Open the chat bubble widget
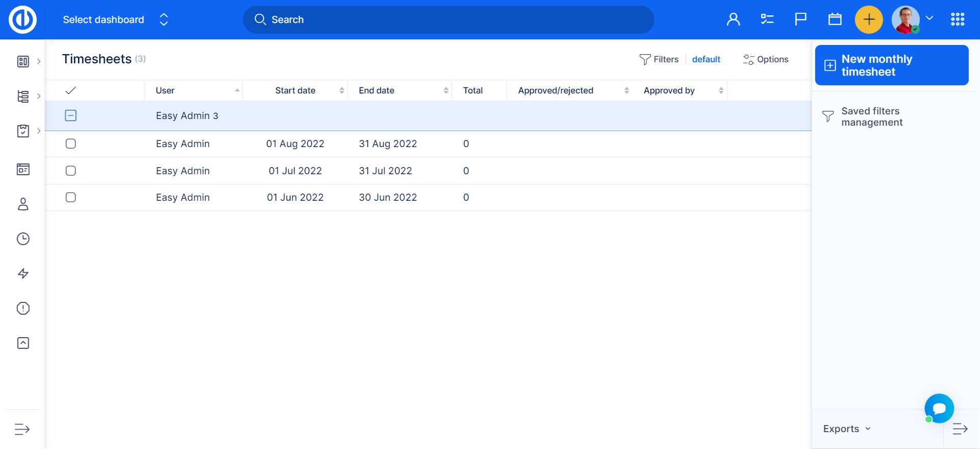Viewport: 980px width, 449px height. click(939, 408)
